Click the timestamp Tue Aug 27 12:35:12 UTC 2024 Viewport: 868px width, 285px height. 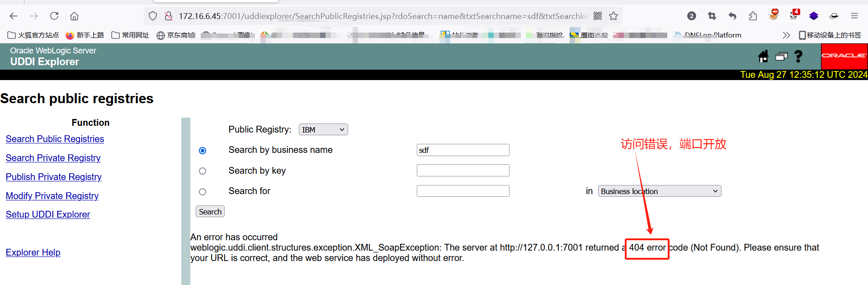(803, 75)
